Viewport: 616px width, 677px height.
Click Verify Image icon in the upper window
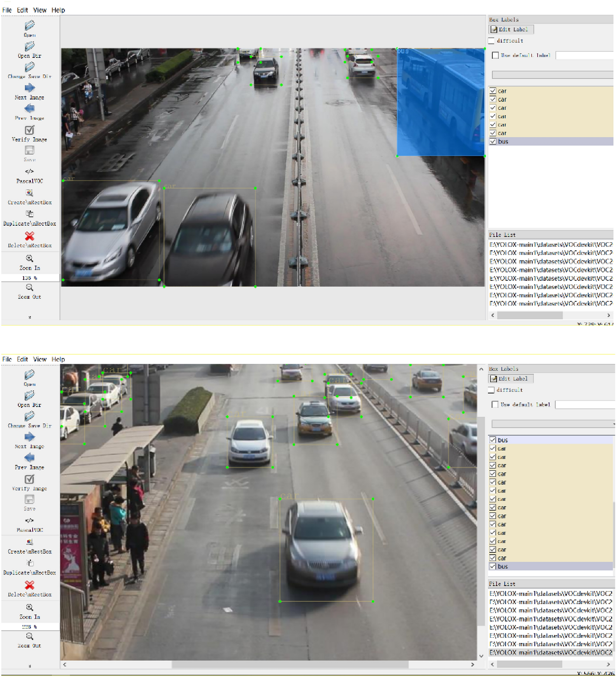[30, 130]
